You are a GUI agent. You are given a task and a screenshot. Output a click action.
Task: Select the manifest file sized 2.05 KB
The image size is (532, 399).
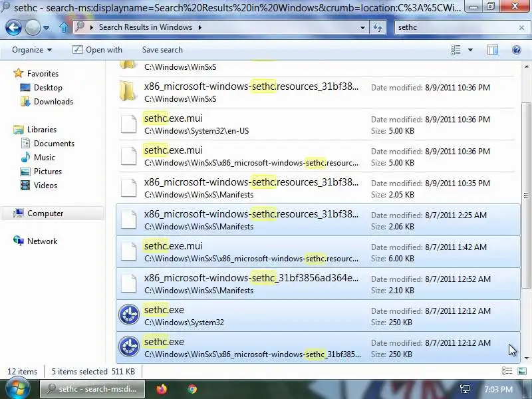click(x=318, y=188)
